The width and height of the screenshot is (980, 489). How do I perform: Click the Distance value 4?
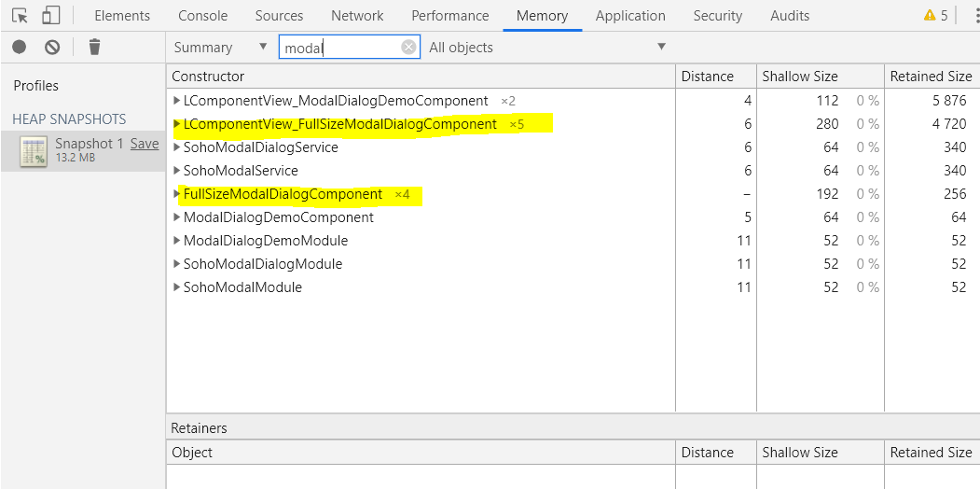point(748,101)
